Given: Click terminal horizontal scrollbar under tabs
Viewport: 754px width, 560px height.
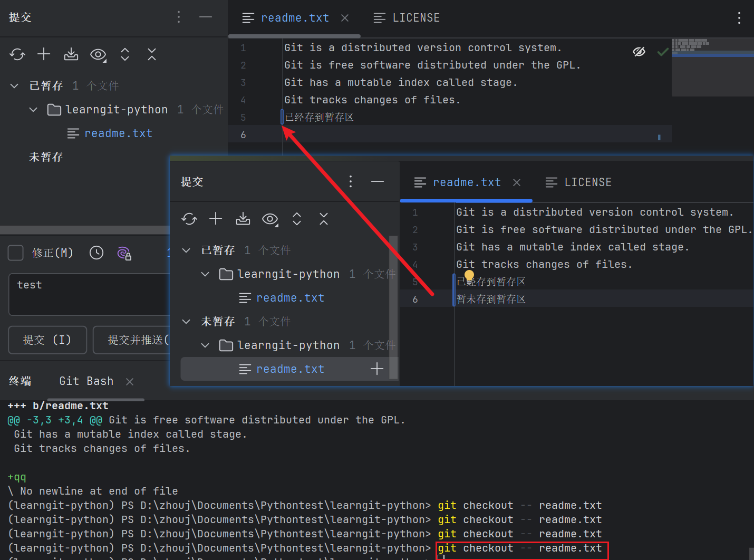Looking at the screenshot, I should [x=95, y=400].
